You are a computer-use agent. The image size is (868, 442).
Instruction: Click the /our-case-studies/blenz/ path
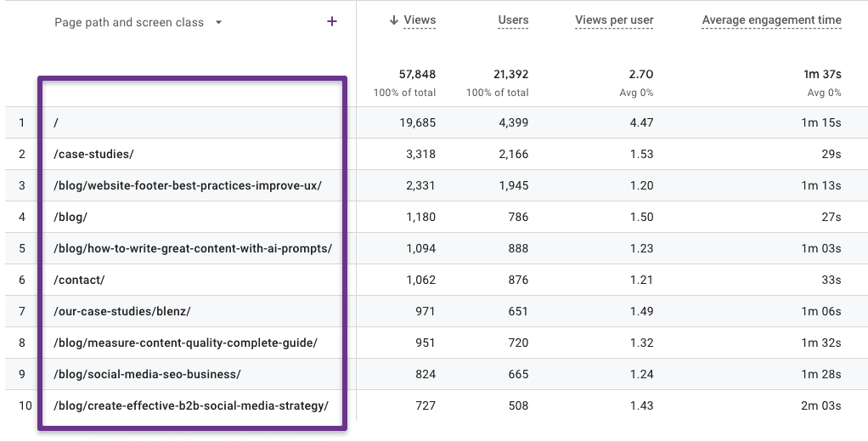121,311
